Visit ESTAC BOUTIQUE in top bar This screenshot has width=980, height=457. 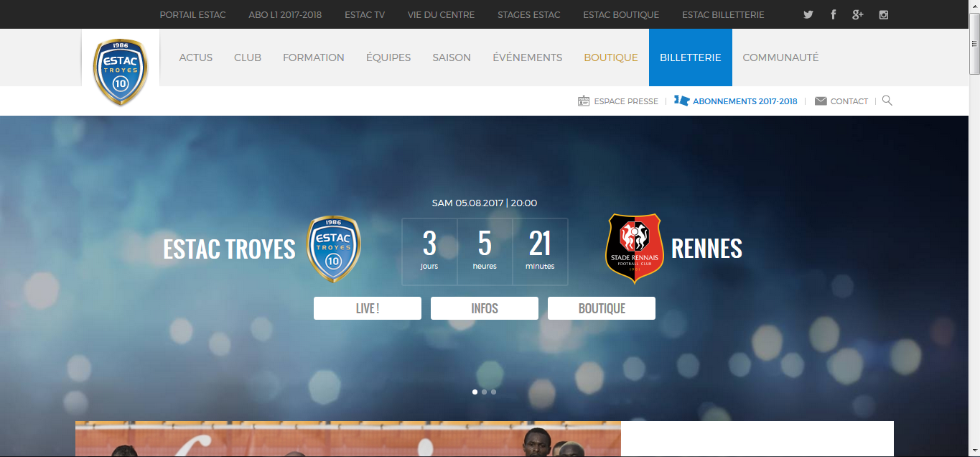click(x=621, y=14)
